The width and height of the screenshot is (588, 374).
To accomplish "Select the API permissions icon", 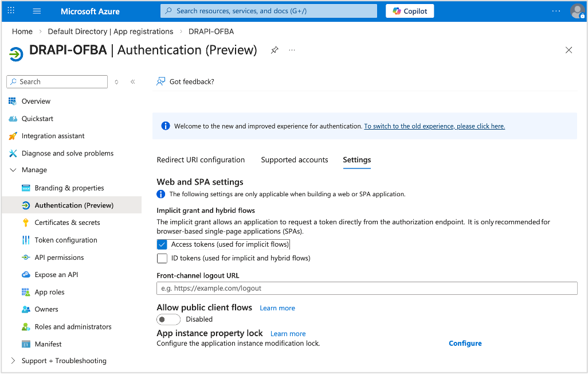I will (x=26, y=257).
